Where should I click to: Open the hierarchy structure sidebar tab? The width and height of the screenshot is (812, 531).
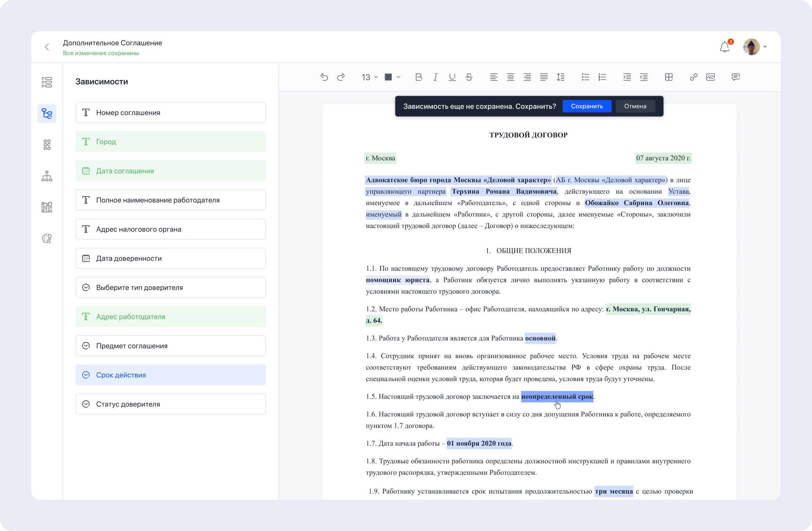pos(47,176)
